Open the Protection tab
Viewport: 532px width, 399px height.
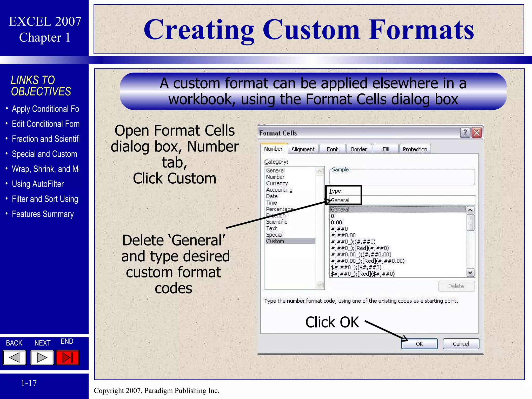click(x=415, y=149)
